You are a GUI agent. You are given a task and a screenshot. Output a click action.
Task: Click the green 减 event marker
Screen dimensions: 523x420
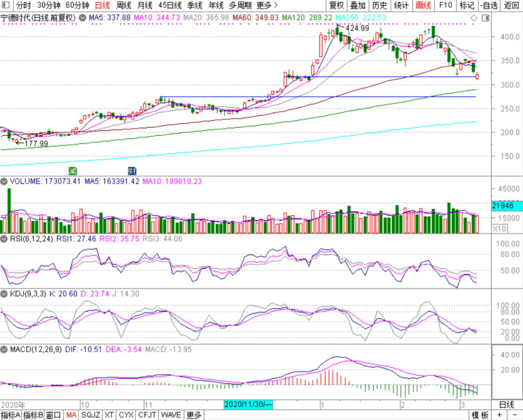[x=73, y=171]
